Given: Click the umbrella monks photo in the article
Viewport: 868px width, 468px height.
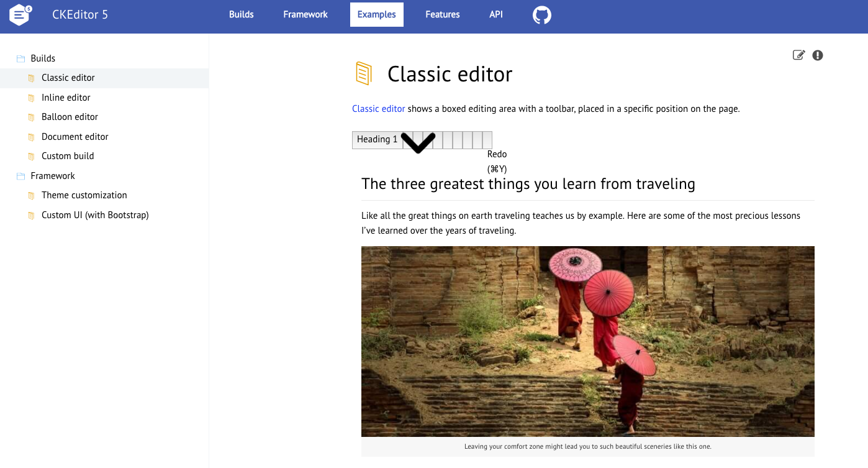Looking at the screenshot, I should coord(587,341).
